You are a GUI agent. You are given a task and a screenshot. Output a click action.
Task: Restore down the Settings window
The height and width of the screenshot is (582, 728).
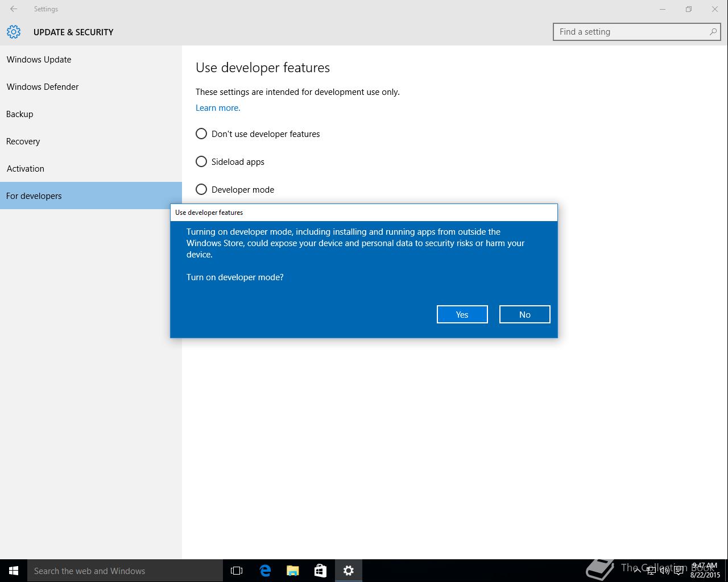(x=689, y=9)
